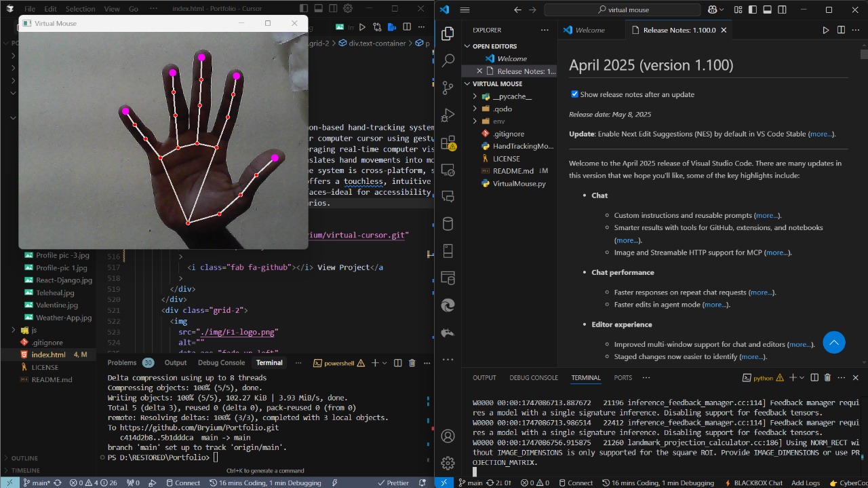Viewport: 868px width, 488px height.
Task: Open Explorer view in VS Code activity bar
Action: coord(448,33)
